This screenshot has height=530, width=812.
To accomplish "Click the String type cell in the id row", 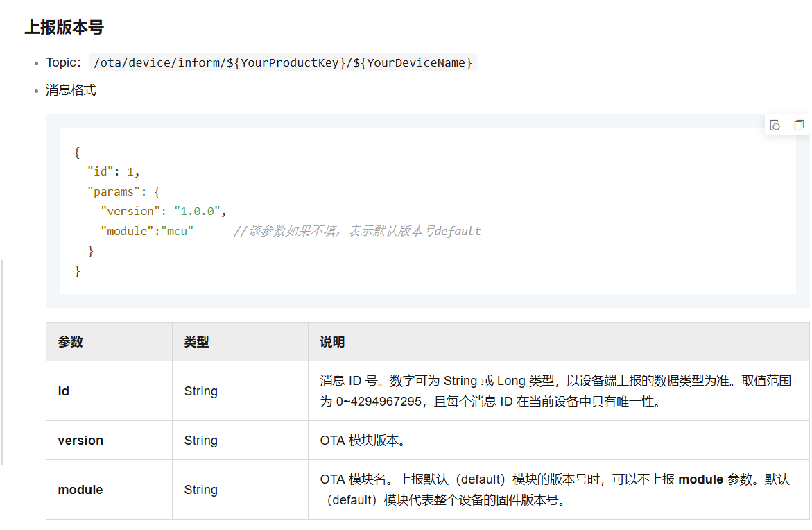I will click(x=241, y=391).
